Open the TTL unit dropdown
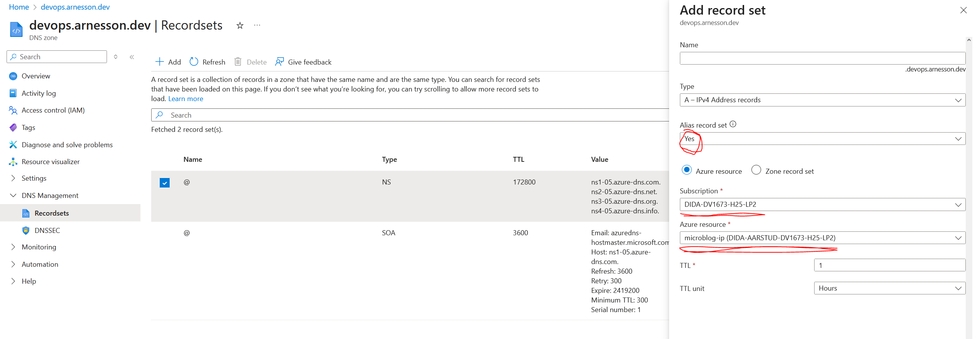Viewport: 980px width, 339px height. [889, 288]
